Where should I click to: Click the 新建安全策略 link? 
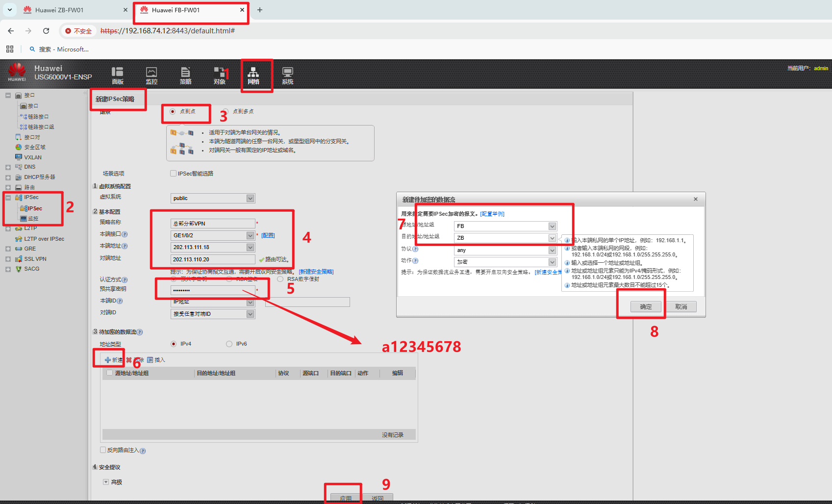tap(316, 272)
